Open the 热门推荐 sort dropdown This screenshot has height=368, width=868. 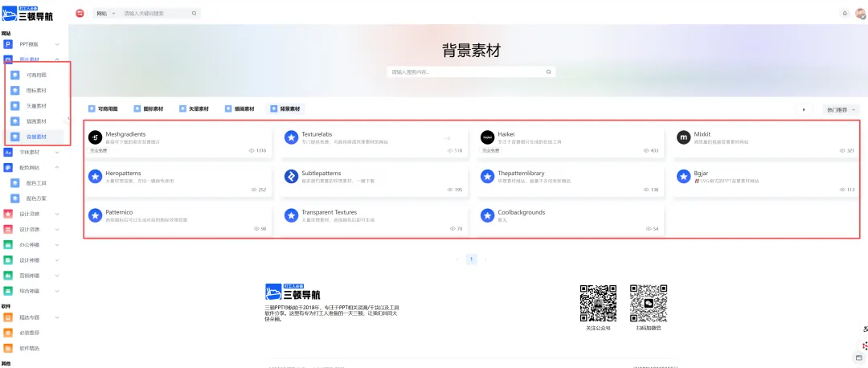(x=841, y=109)
